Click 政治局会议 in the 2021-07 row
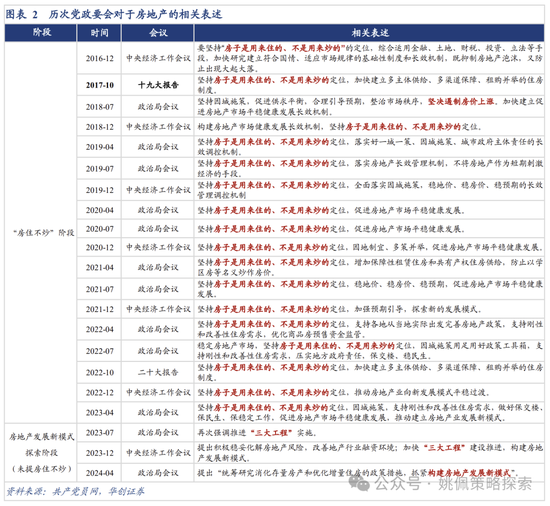550x506 pixels. click(x=158, y=289)
